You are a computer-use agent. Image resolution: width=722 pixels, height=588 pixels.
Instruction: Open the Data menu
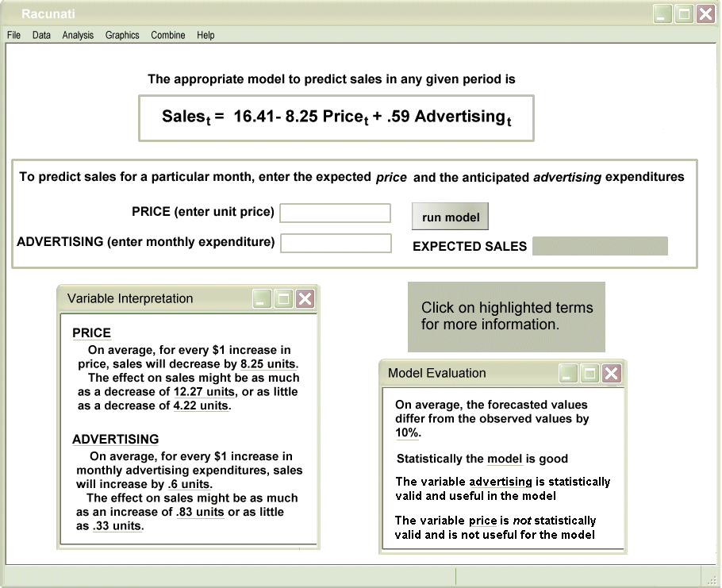(41, 35)
